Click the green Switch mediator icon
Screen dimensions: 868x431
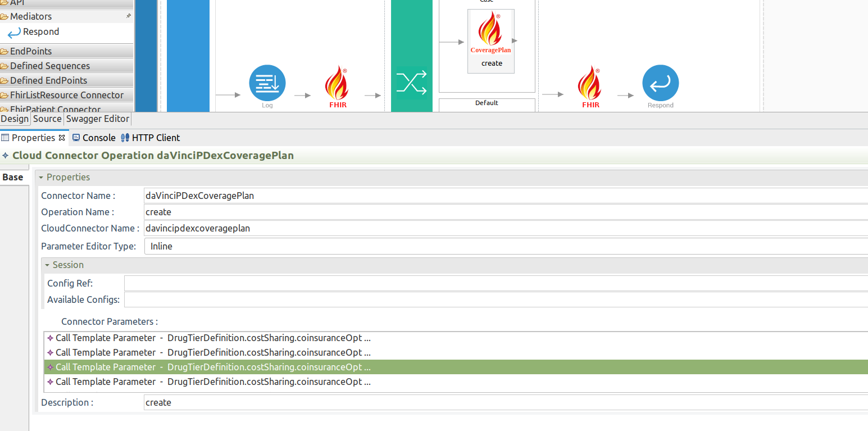[x=412, y=82]
